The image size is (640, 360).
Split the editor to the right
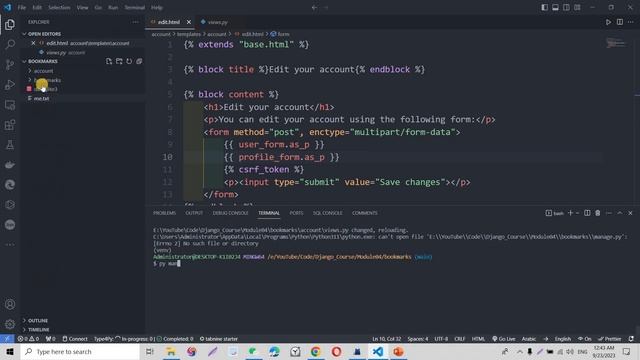[x=620, y=22]
